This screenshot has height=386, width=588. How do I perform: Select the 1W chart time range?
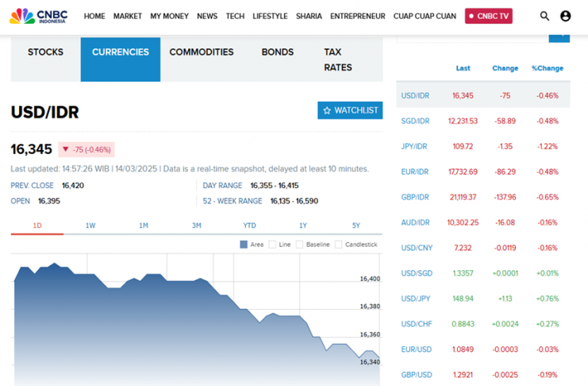(x=90, y=226)
